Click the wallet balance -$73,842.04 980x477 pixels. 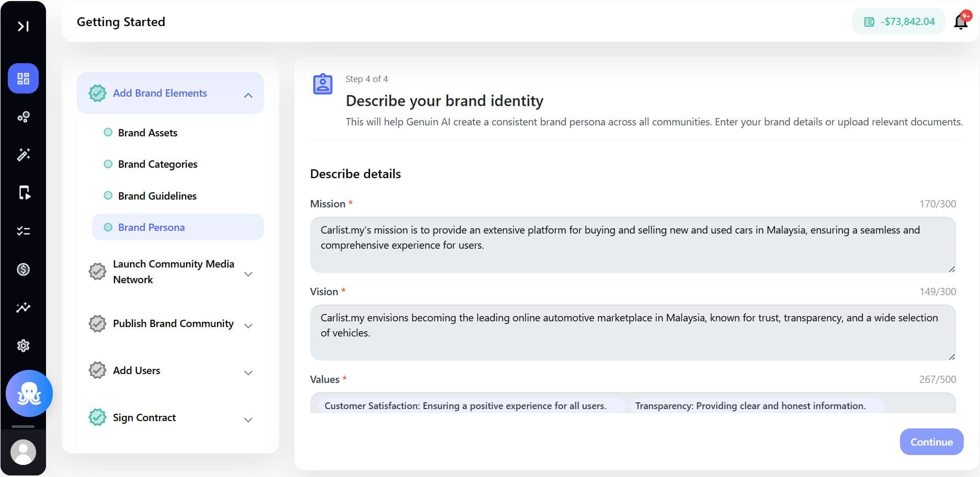pos(899,21)
